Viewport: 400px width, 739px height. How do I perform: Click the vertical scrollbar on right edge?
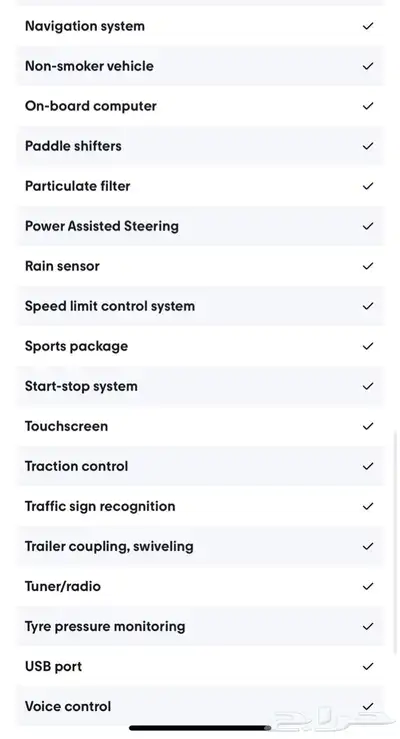click(395, 542)
